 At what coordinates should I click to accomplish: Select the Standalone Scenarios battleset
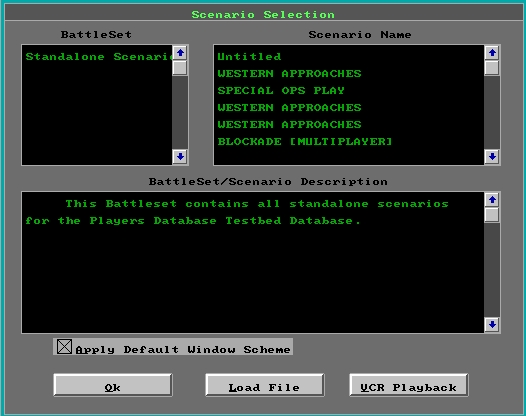click(97, 57)
